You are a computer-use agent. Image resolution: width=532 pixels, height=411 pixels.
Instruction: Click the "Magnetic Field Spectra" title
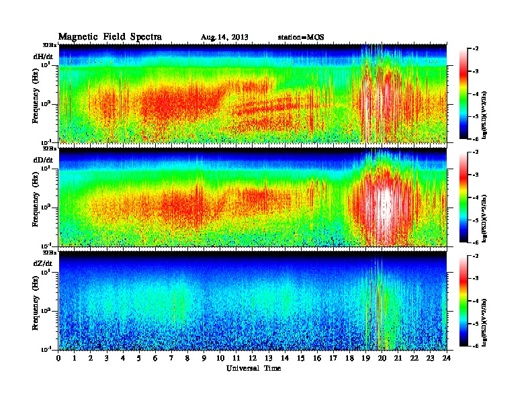(x=110, y=37)
